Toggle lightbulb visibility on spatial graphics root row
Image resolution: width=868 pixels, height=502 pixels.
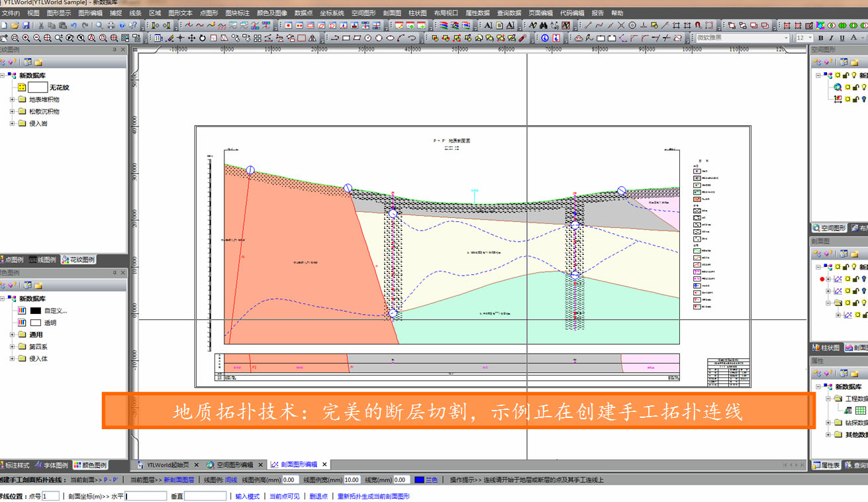(x=854, y=75)
